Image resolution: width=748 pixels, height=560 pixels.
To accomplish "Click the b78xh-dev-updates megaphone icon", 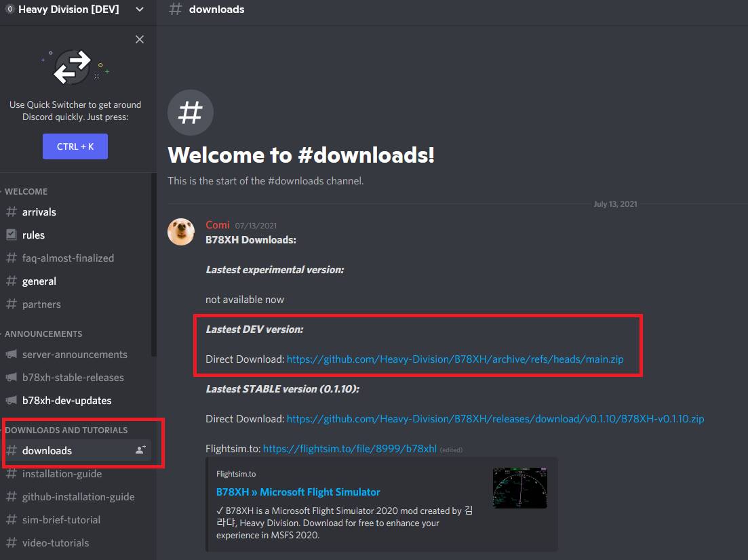I will 11,401.
